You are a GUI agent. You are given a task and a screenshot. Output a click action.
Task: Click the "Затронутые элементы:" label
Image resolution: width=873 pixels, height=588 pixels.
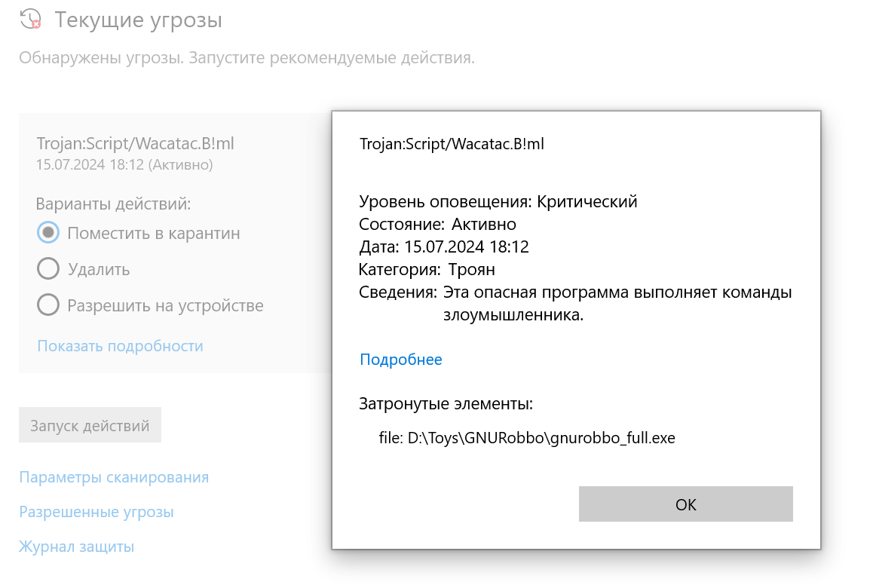coord(446,404)
